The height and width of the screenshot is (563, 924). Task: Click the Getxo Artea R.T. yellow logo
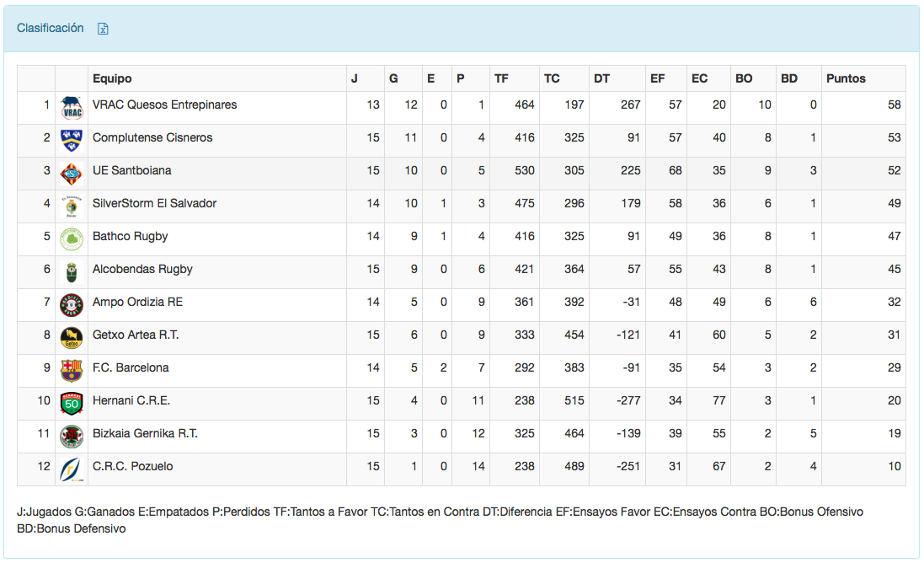(x=72, y=338)
